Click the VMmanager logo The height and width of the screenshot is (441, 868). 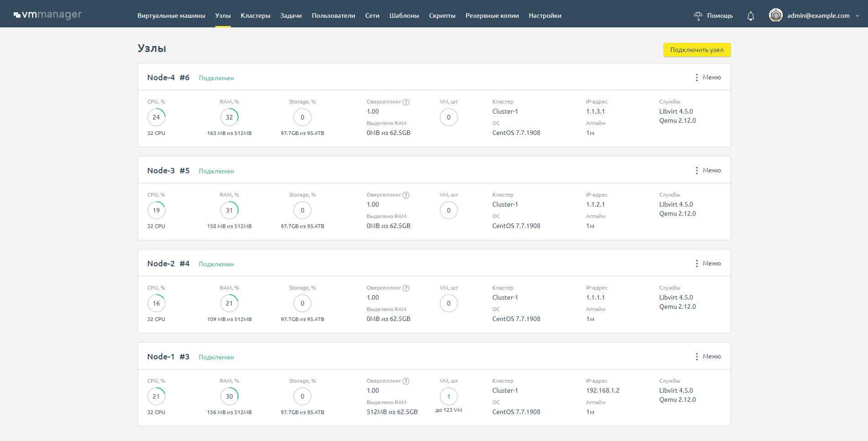point(47,15)
